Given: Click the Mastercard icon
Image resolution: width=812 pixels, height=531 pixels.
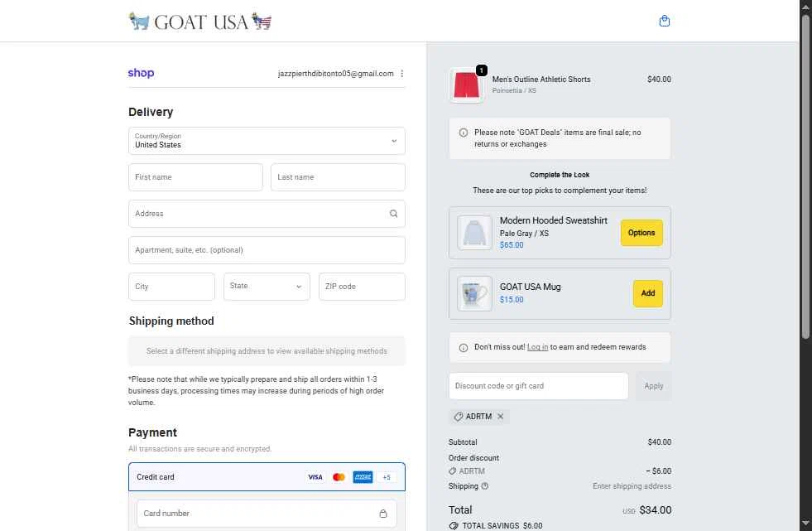Looking at the screenshot, I should tap(339, 477).
